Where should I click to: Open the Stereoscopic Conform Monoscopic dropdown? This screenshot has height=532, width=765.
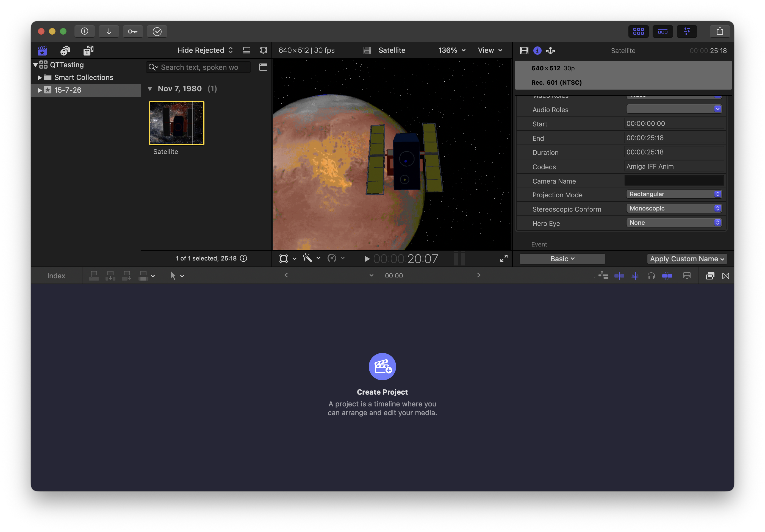[x=674, y=209]
